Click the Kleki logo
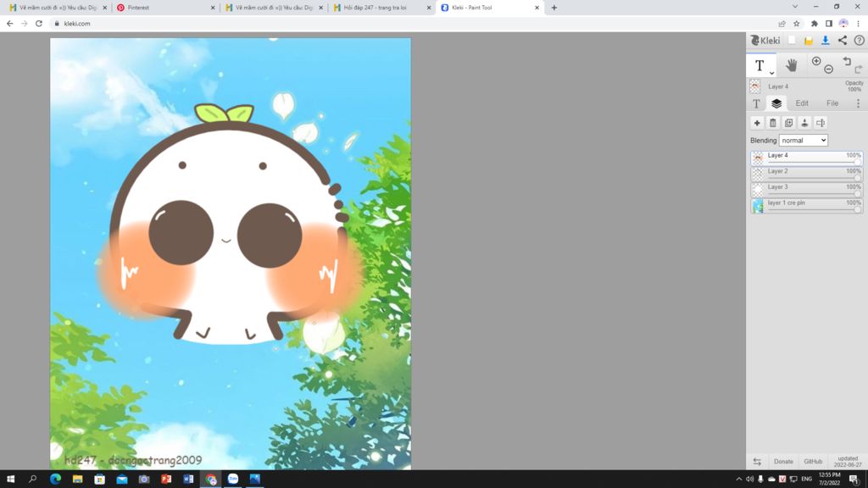The height and width of the screenshot is (488, 868). (x=765, y=41)
